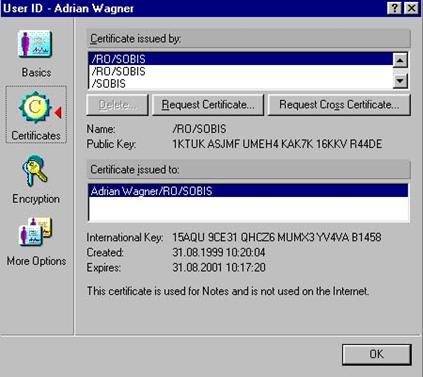
Task: Click the scroll-down arrow of the issuer list
Action: click(x=400, y=81)
